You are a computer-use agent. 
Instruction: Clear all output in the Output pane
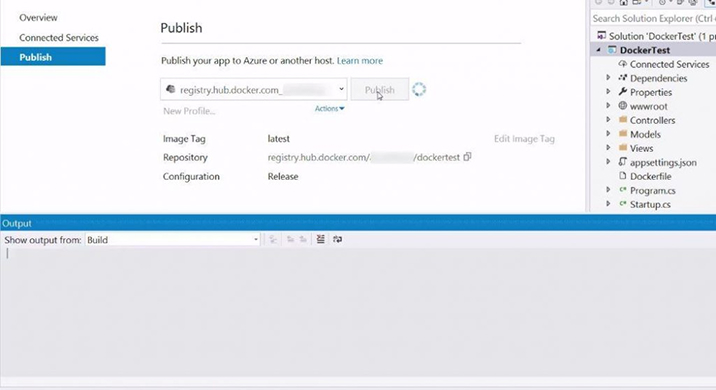pyautogui.click(x=321, y=239)
